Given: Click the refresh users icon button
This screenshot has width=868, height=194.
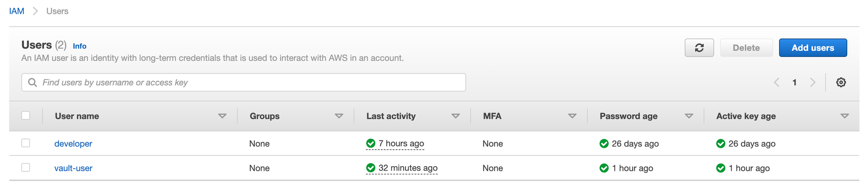Looking at the screenshot, I should [699, 48].
